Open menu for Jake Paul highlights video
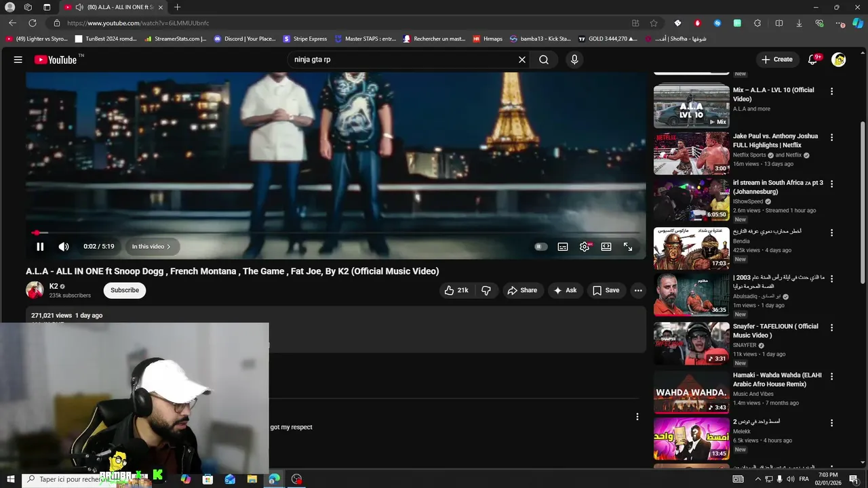The image size is (868, 488). click(x=831, y=137)
